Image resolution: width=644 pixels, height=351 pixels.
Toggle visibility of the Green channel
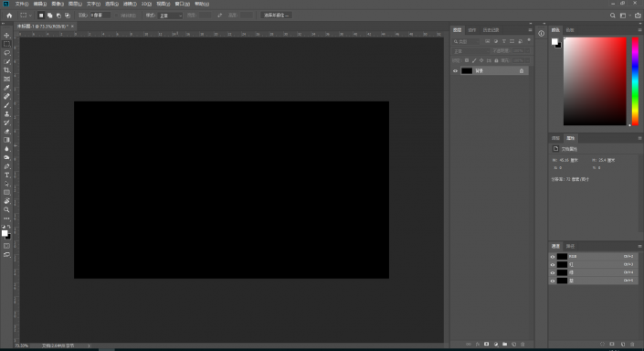[x=553, y=272]
